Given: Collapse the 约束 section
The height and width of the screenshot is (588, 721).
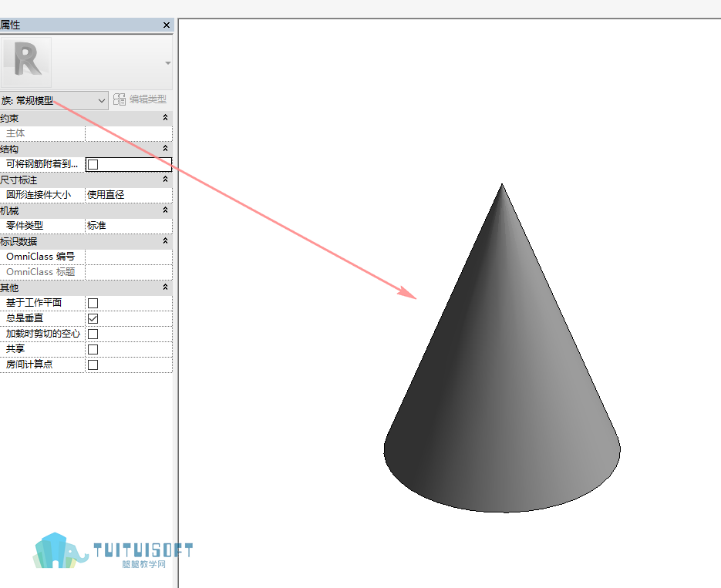Looking at the screenshot, I should pos(166,118).
